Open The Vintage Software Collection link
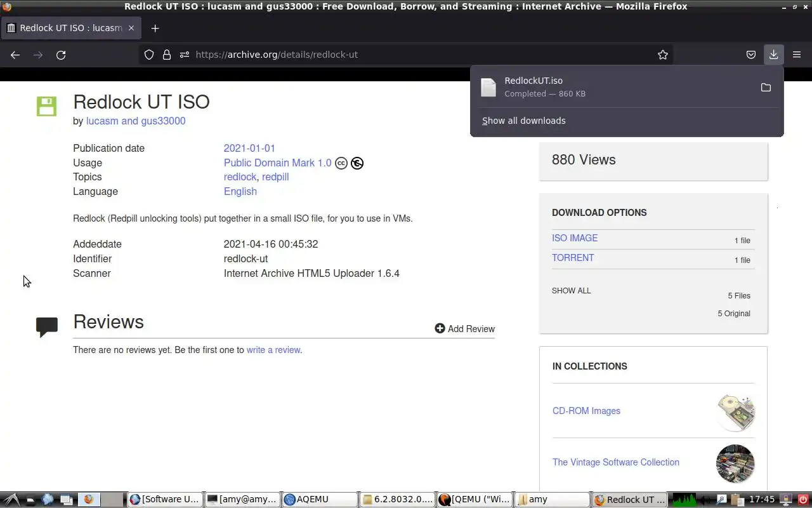 coord(615,462)
